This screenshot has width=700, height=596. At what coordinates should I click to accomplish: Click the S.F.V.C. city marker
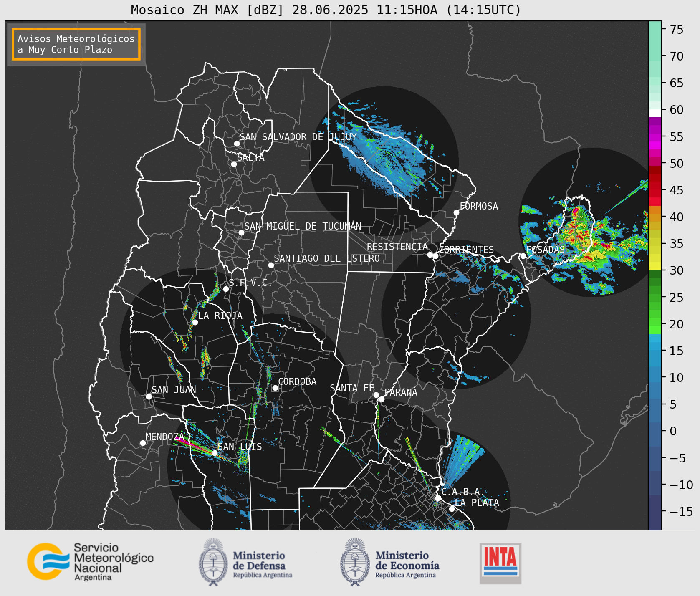[226, 289]
